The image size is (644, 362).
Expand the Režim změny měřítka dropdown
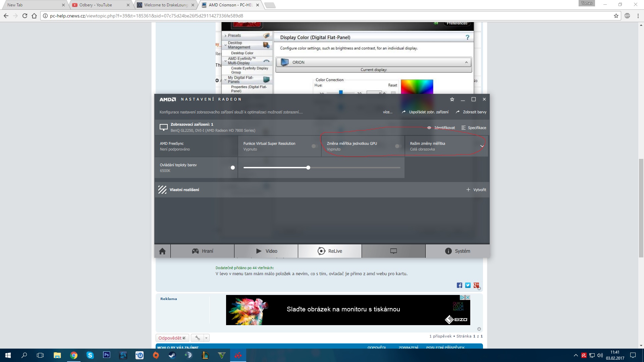[x=482, y=146]
